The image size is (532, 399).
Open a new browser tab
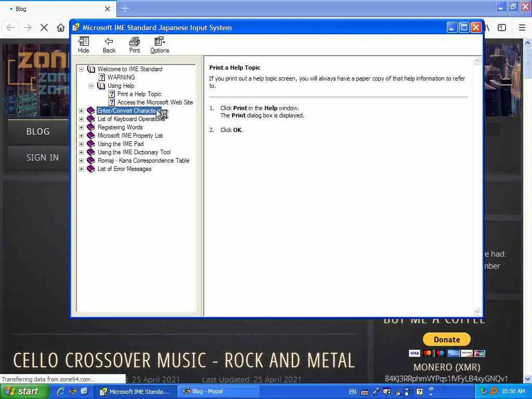tap(125, 8)
